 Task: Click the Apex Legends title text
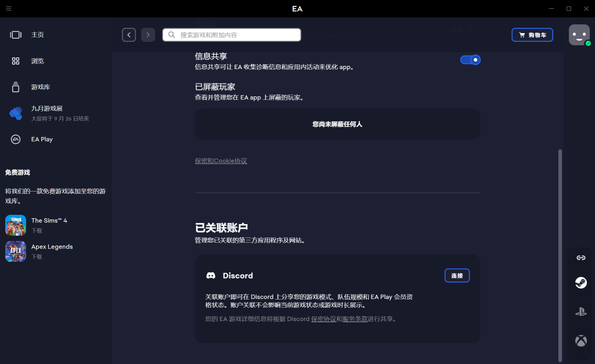pos(52,247)
